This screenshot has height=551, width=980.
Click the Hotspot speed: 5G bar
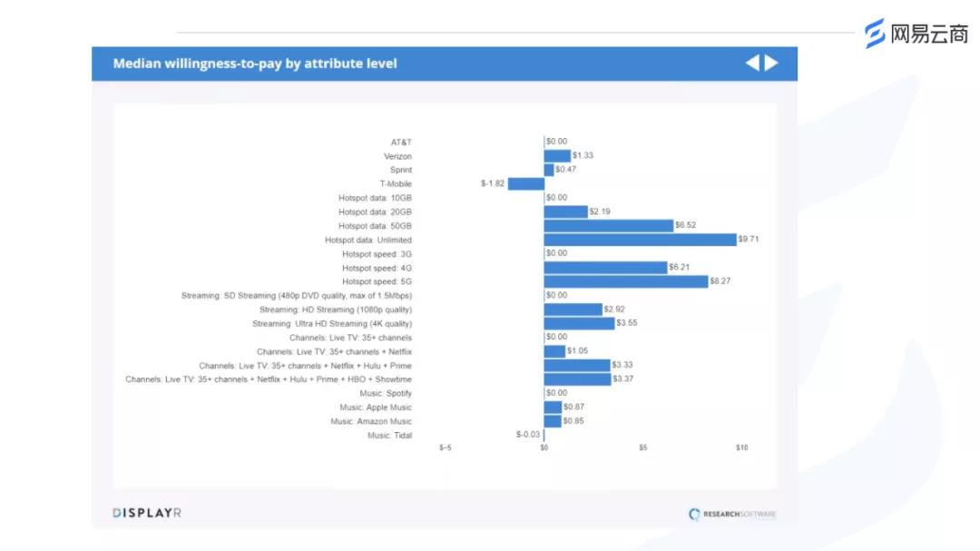pyautogui.click(x=625, y=281)
